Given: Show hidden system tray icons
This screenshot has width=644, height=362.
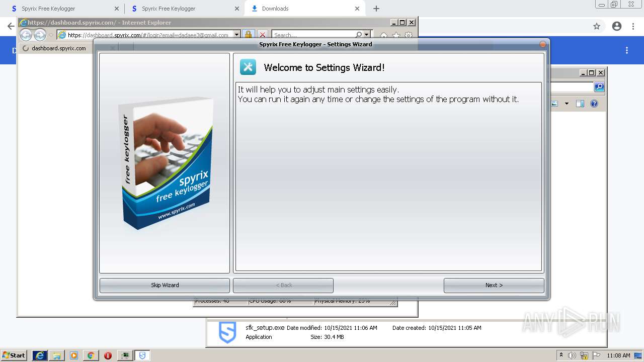Looking at the screenshot, I should point(561,355).
